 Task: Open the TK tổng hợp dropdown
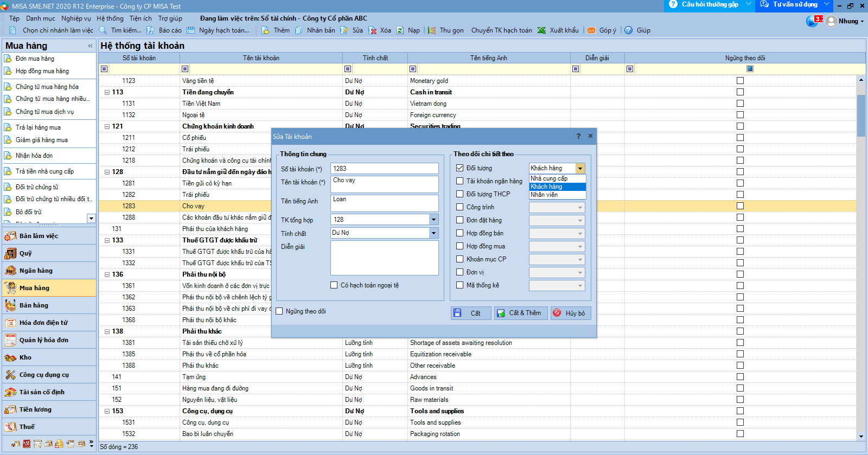tap(433, 220)
